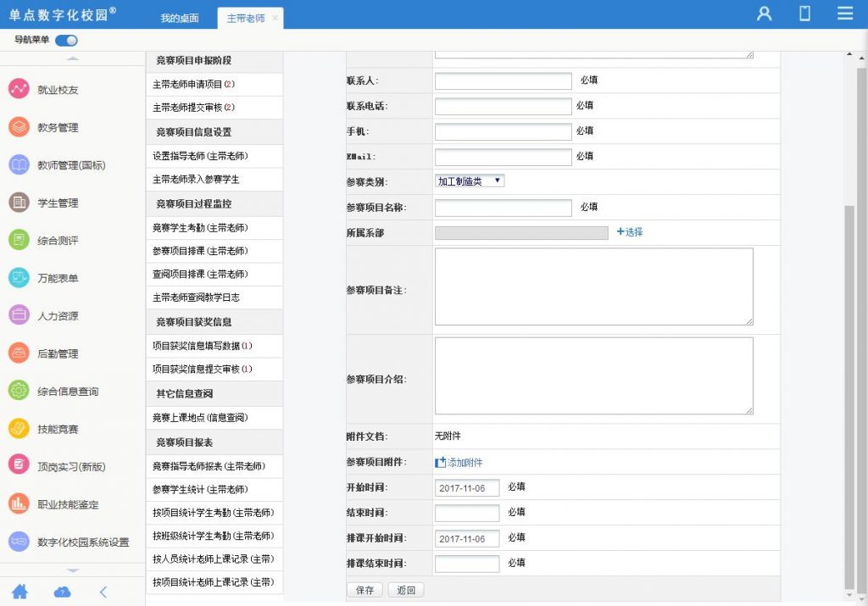Image resolution: width=868 pixels, height=606 pixels.
Task: Open 竞赛上课地点(信息查阅) menu item
Action: pos(214,418)
